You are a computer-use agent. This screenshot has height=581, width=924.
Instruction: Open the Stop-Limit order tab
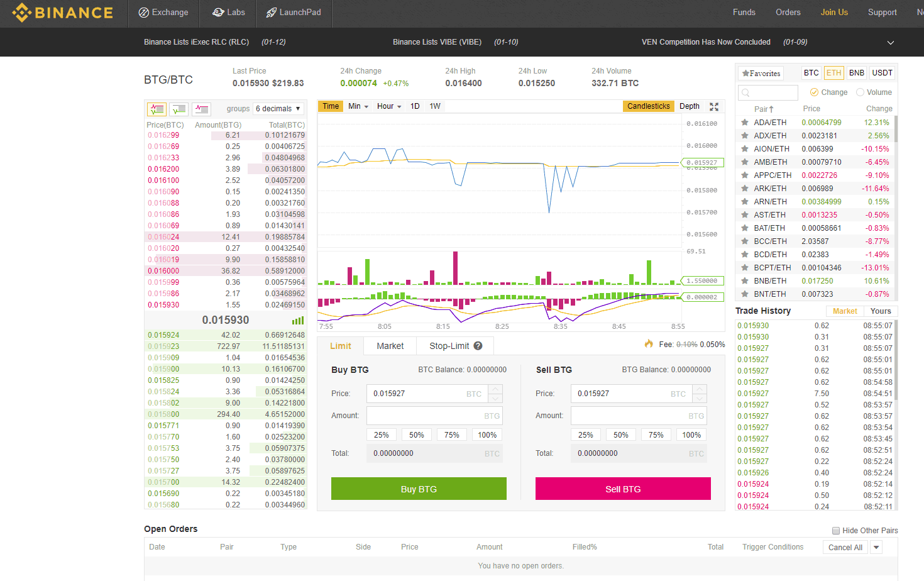[455, 346]
